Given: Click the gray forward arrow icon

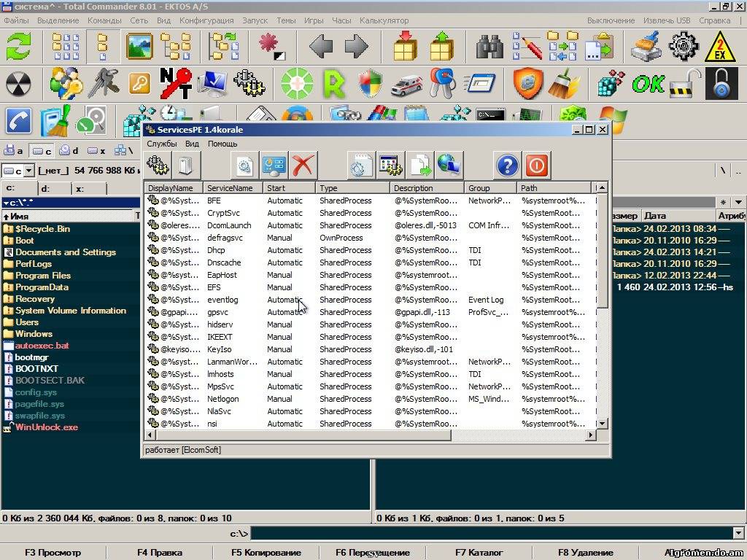Looking at the screenshot, I should 356,47.
